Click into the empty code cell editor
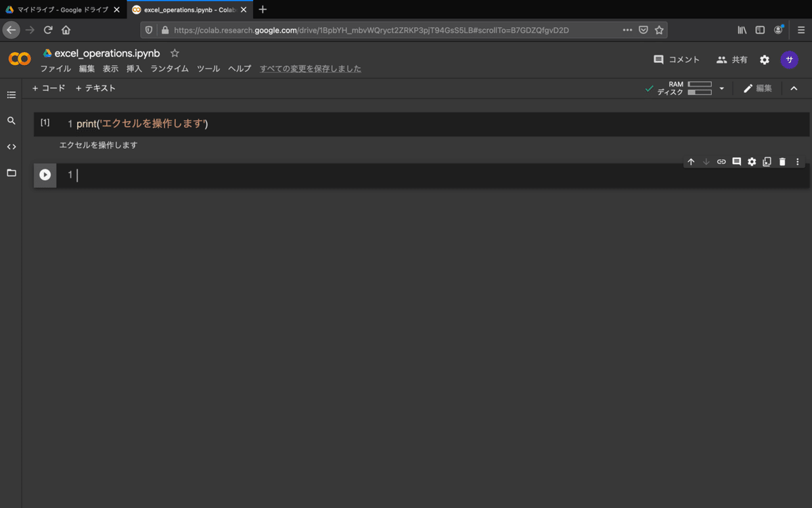Screen dimensions: 812x508 [433, 175]
